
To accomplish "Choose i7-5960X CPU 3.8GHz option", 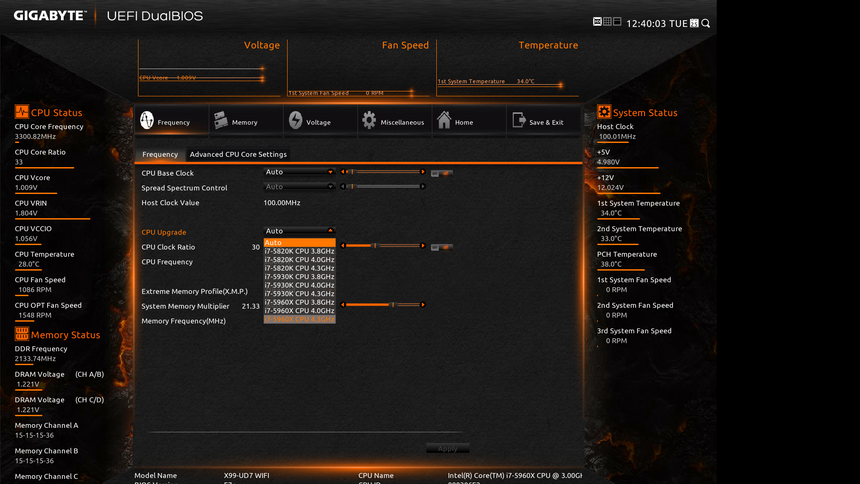I will pos(299,302).
